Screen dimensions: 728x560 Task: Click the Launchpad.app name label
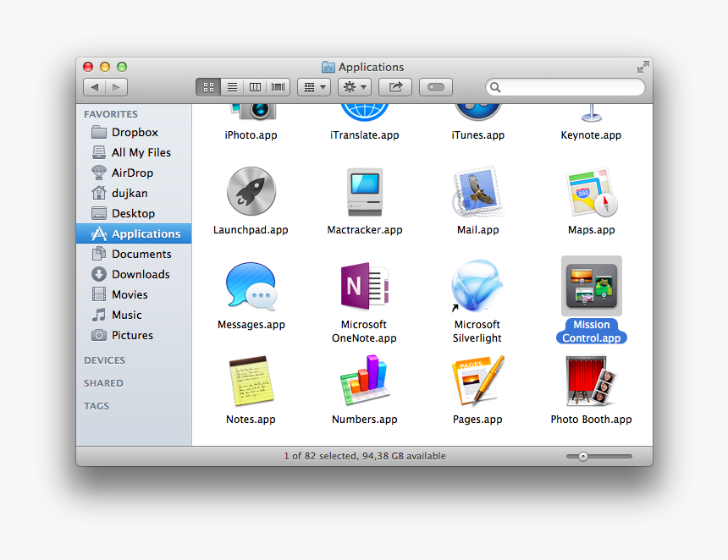[x=251, y=230]
